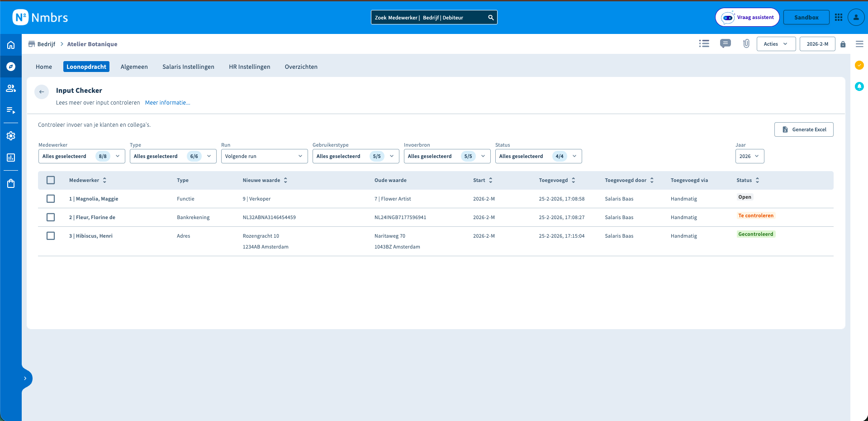Viewport: 868px width, 421px height.
Task: Open the chat comments icon
Action: click(x=725, y=44)
